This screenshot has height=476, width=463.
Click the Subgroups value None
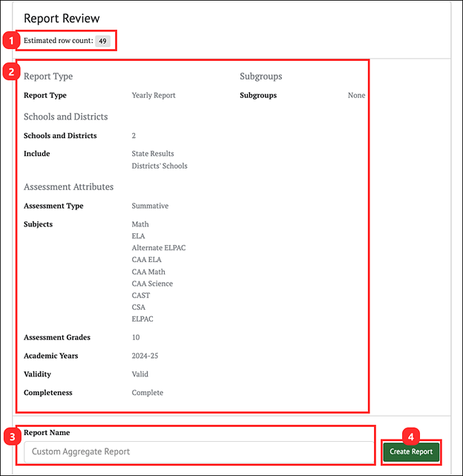(356, 96)
